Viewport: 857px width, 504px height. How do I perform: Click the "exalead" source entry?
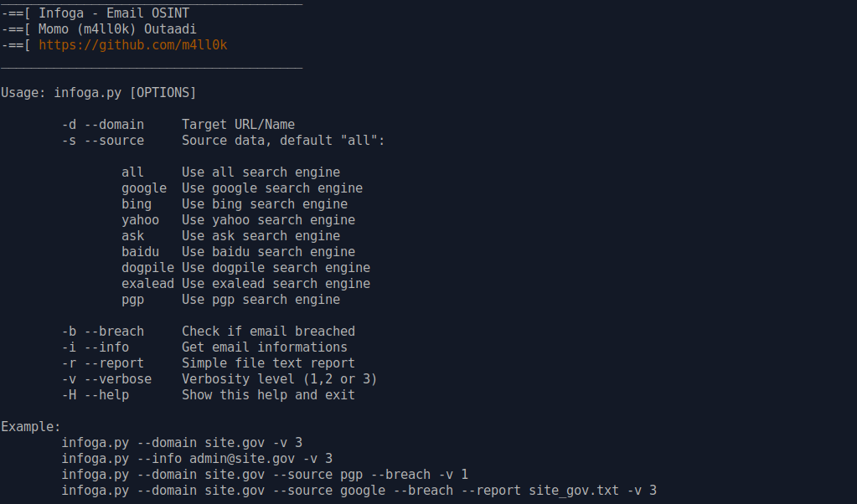coord(147,284)
